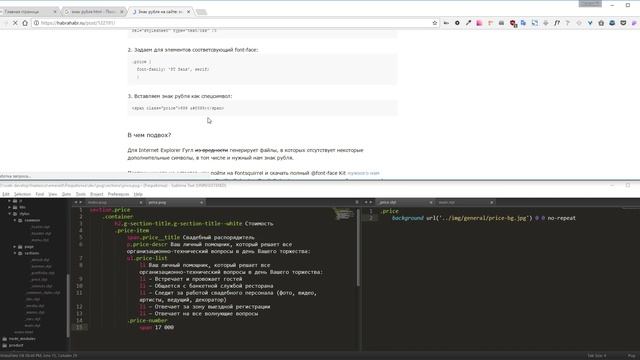This screenshot has height=360, width=640.
Task: Open the Preferences menu in Sublime Text
Action: tap(118, 194)
